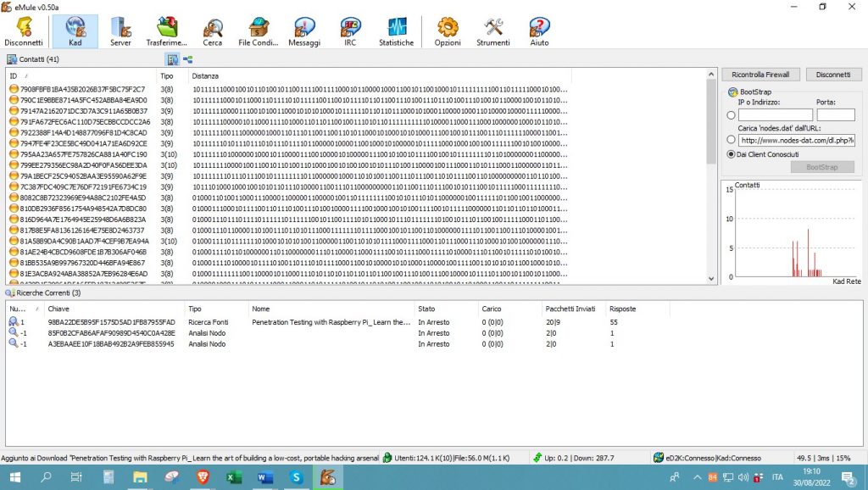This screenshot has height=490, width=868.
Task: Select the load nodes.dat from URL radio
Action: coord(732,140)
